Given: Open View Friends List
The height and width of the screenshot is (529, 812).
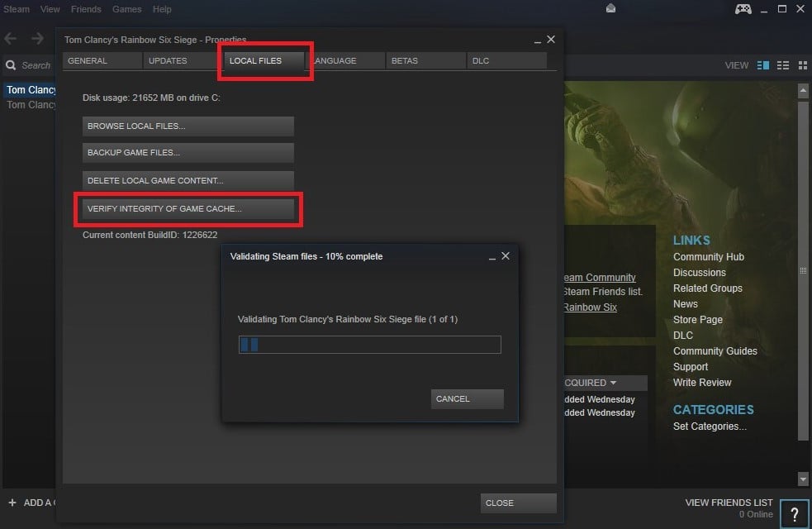Looking at the screenshot, I should pos(729,503).
